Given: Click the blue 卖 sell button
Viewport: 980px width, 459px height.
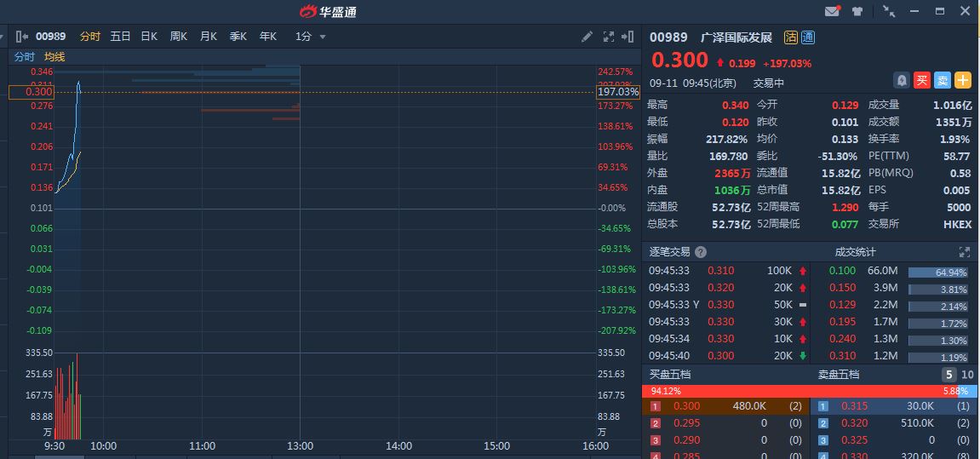Looking at the screenshot, I should pyautogui.click(x=942, y=80).
